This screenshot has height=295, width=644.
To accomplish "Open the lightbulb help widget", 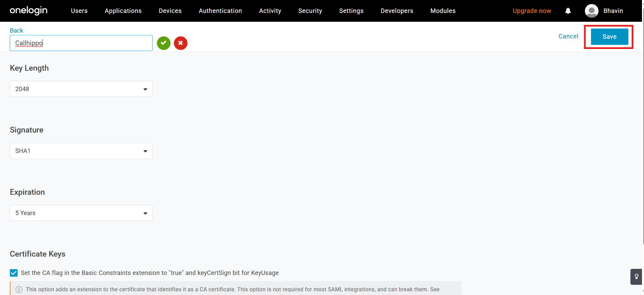I will [x=637, y=277].
